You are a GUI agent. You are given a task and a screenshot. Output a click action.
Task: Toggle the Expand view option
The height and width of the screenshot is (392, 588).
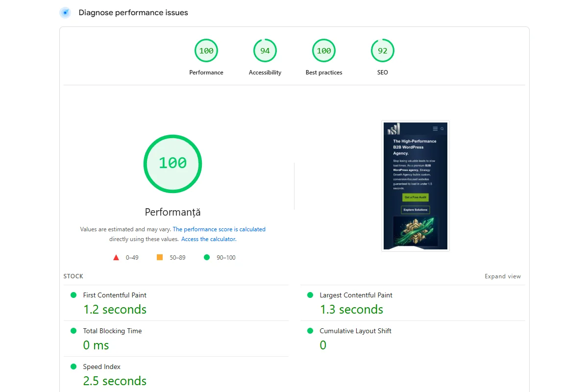coord(503,276)
